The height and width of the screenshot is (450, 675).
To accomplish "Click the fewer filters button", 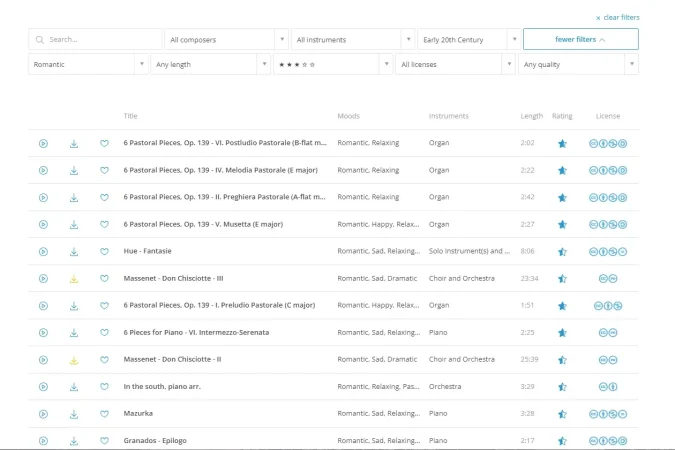I will click(x=581, y=39).
